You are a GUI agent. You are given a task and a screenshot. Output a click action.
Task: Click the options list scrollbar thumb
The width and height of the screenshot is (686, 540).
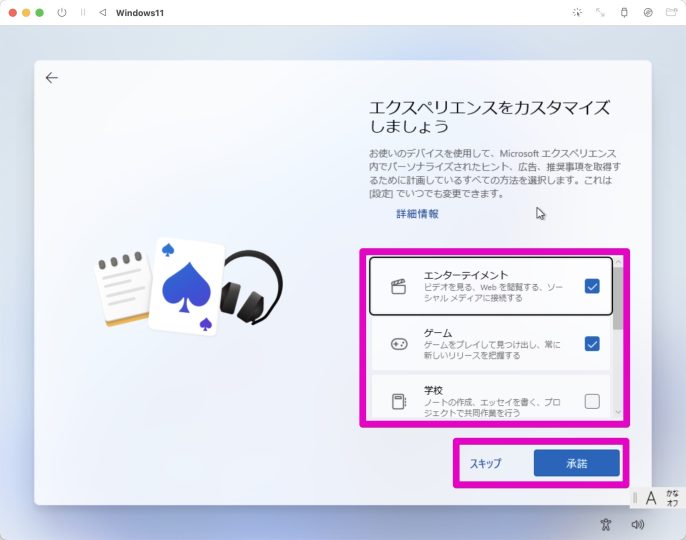[x=618, y=298]
